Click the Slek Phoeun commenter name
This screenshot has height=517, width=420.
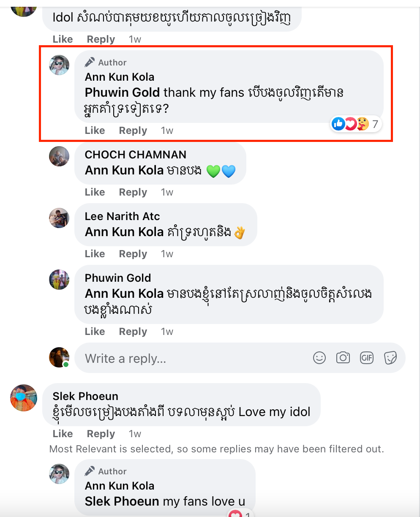tap(85, 396)
